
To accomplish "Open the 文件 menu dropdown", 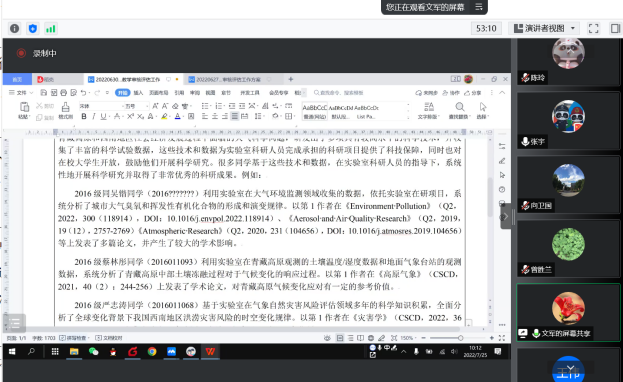I will pos(21,93).
